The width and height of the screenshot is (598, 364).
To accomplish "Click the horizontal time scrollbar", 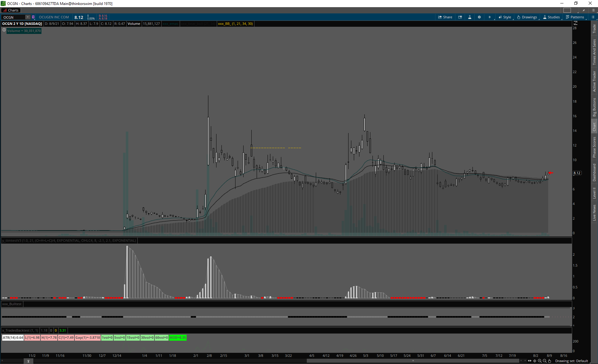I will pos(413,361).
